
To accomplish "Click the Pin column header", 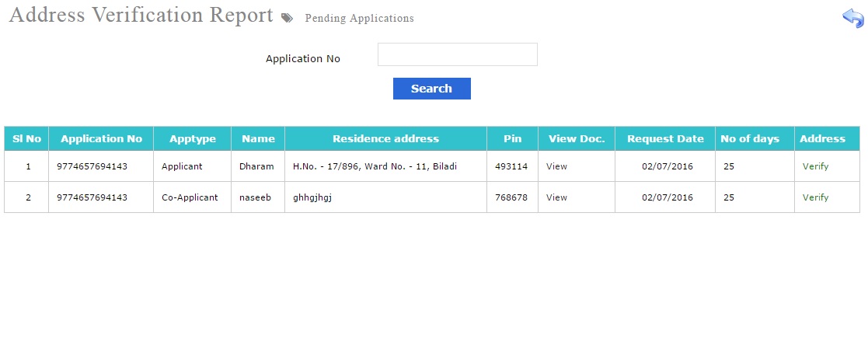I will (513, 138).
